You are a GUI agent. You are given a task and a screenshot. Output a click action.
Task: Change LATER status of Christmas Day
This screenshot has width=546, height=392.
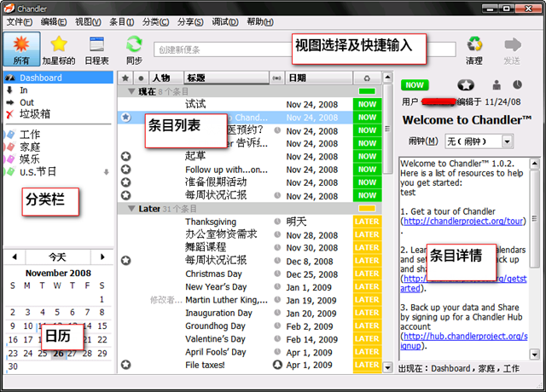point(367,274)
